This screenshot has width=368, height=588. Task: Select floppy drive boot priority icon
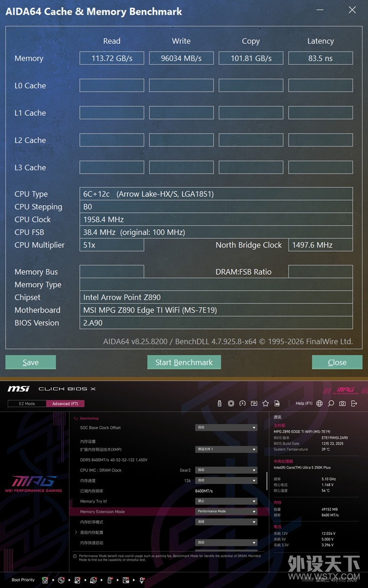click(126, 580)
